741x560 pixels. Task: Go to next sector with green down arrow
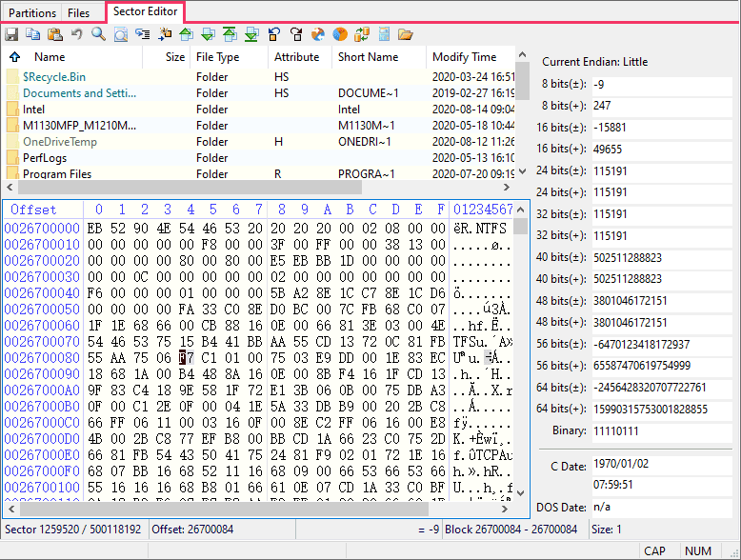[x=208, y=34]
